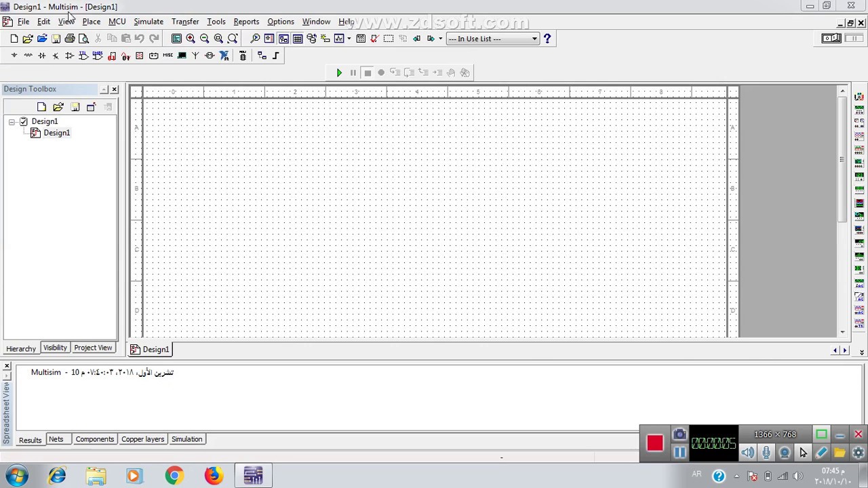Image resolution: width=868 pixels, height=488 pixels.
Task: Show hidden system tray icons
Action: pos(736,476)
